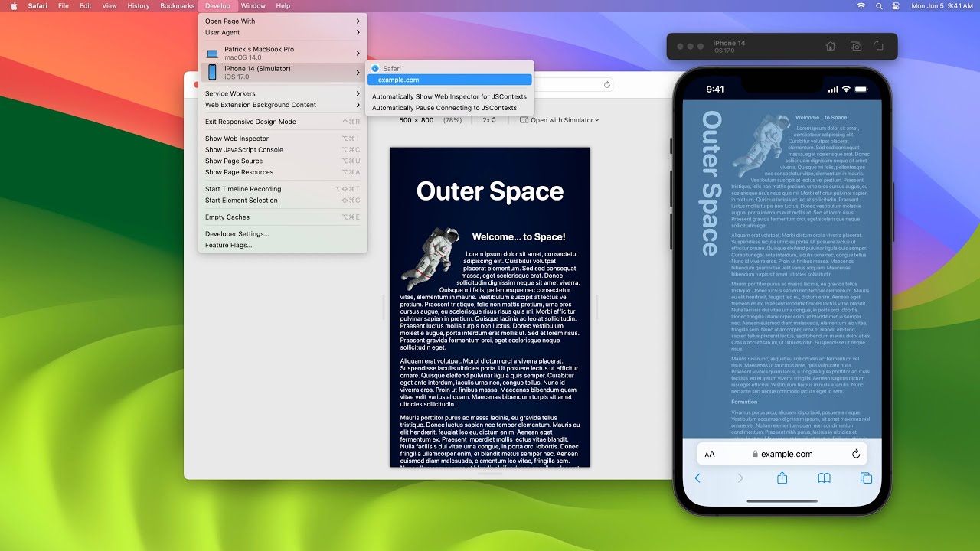Choose Exit Responsive Design Mode
The width and height of the screenshot is (980, 551).
click(x=283, y=122)
